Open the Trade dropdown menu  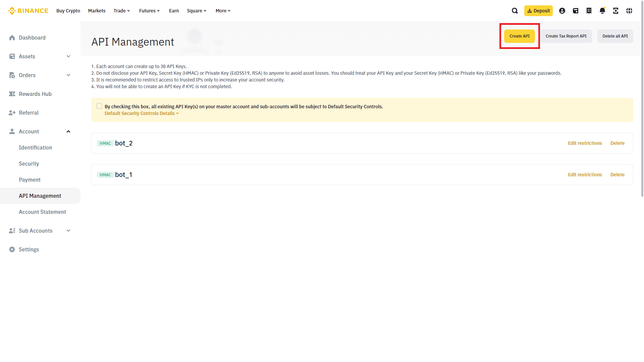pyautogui.click(x=122, y=11)
